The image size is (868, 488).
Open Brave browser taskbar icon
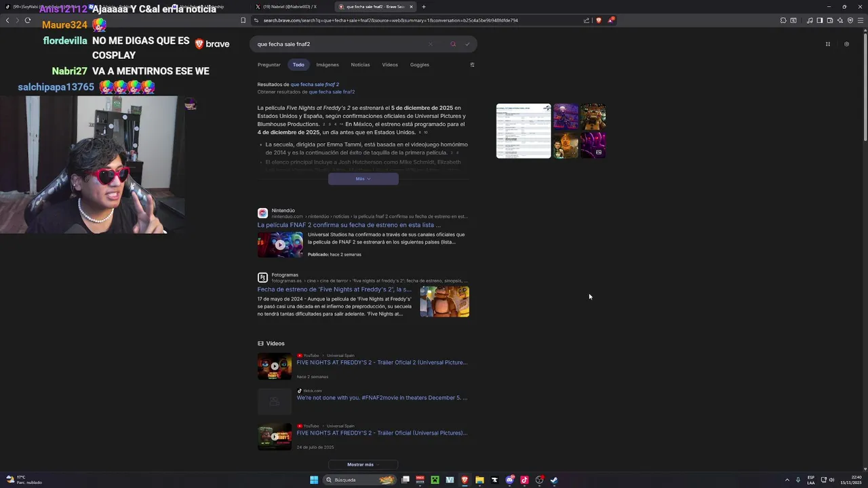click(465, 480)
